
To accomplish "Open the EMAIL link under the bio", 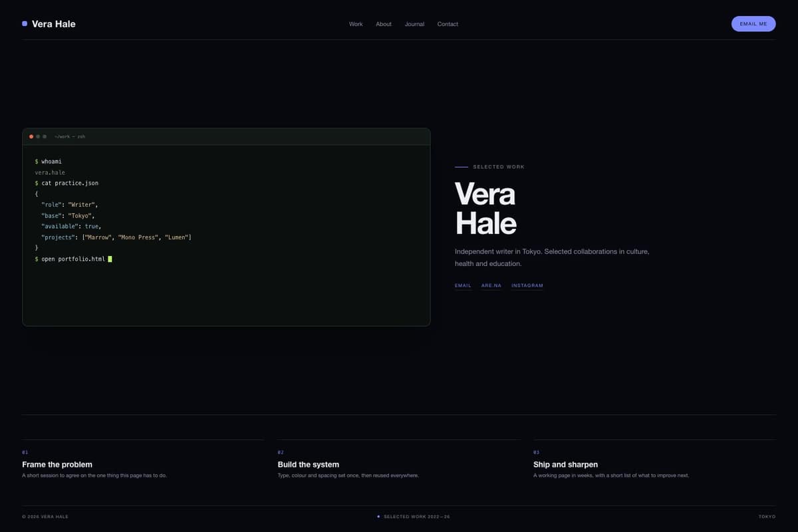I will point(463,285).
